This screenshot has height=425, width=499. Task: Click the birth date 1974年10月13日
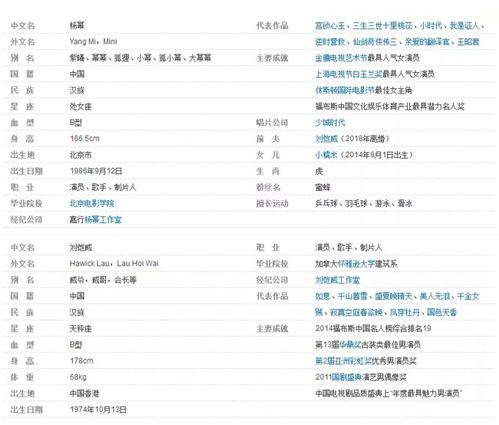point(98,409)
